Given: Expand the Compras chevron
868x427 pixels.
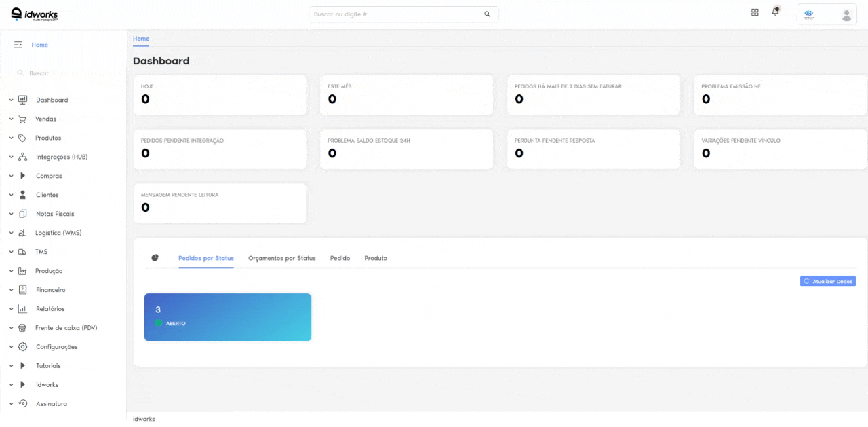Looking at the screenshot, I should coord(12,176).
